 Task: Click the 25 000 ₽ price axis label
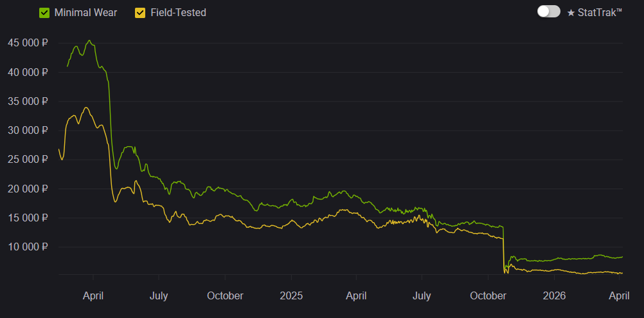coord(28,159)
